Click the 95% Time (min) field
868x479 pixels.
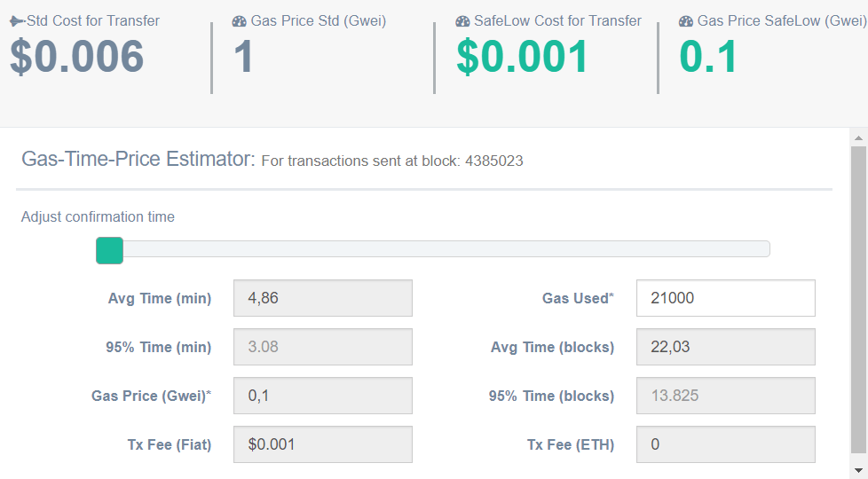point(322,347)
